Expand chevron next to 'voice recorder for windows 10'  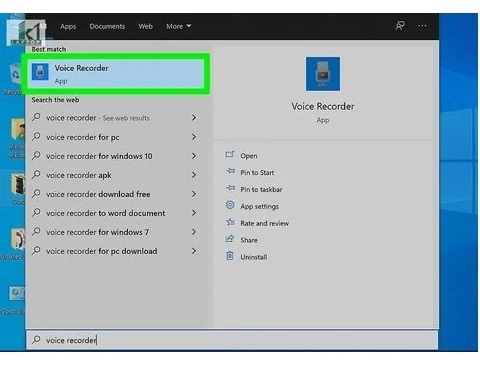point(194,156)
